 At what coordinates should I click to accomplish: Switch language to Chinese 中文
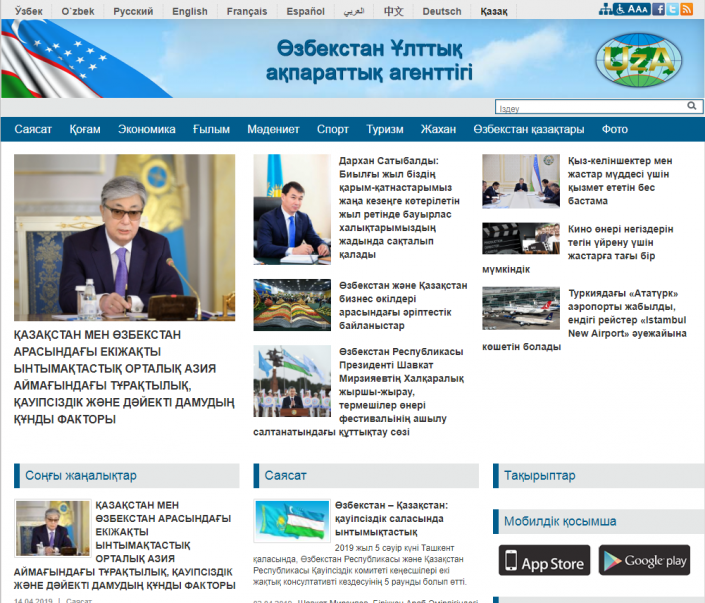click(x=393, y=11)
